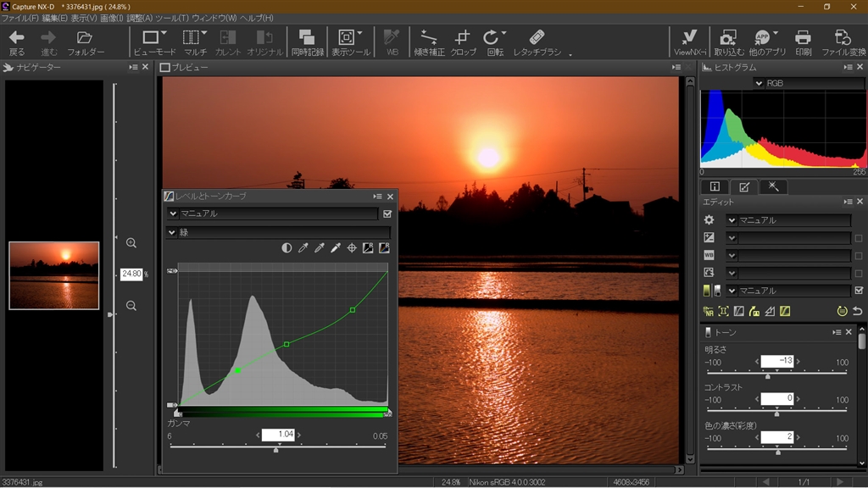Open the 調整(A) menu
This screenshot has width=868, height=488.
(140, 18)
